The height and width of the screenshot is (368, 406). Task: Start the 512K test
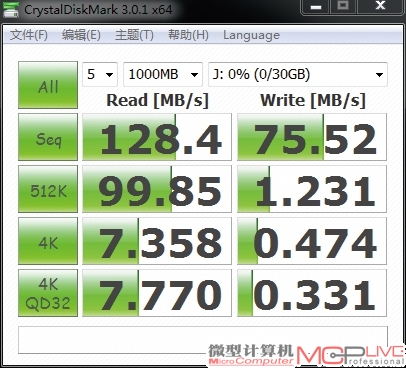click(x=48, y=189)
